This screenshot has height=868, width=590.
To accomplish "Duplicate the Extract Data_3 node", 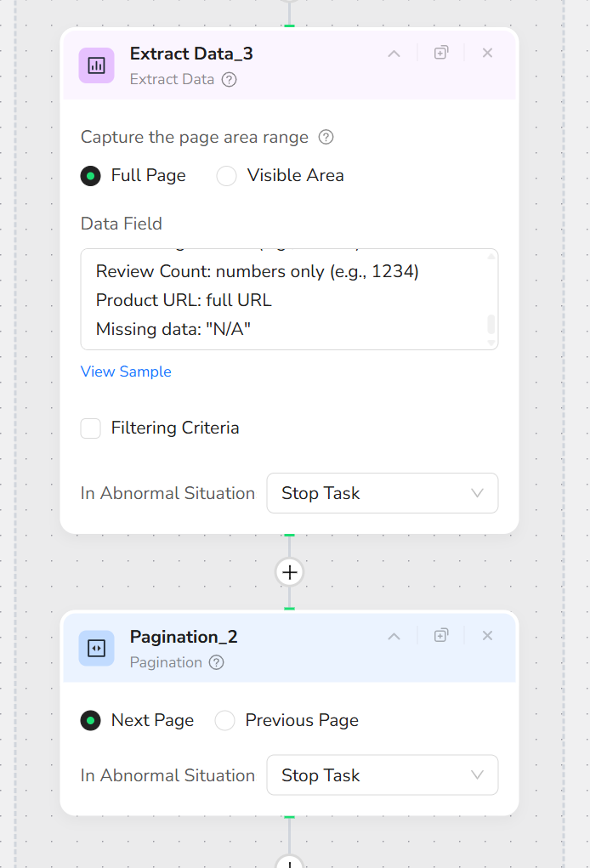I will point(441,53).
